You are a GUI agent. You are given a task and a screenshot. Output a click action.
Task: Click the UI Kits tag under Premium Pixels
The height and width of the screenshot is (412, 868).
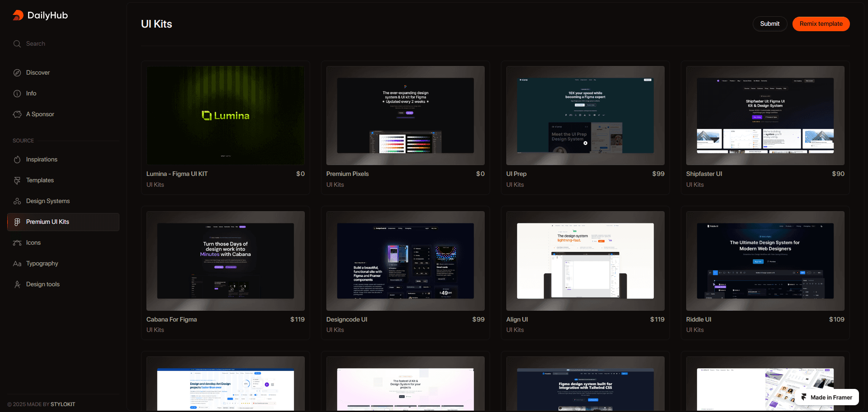[x=335, y=185]
